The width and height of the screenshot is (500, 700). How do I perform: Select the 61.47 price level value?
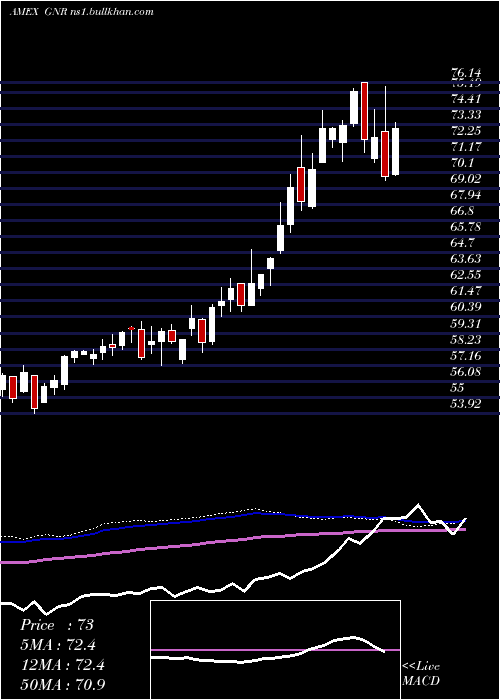coord(466,291)
